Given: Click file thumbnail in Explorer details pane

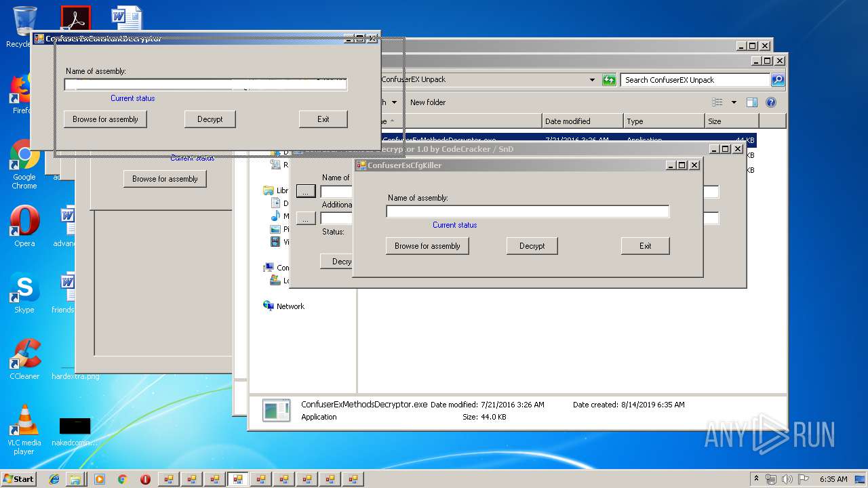Looking at the screenshot, I should point(277,411).
